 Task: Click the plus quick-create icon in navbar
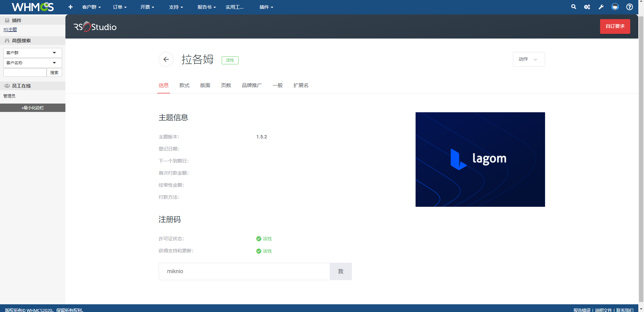[x=70, y=7]
